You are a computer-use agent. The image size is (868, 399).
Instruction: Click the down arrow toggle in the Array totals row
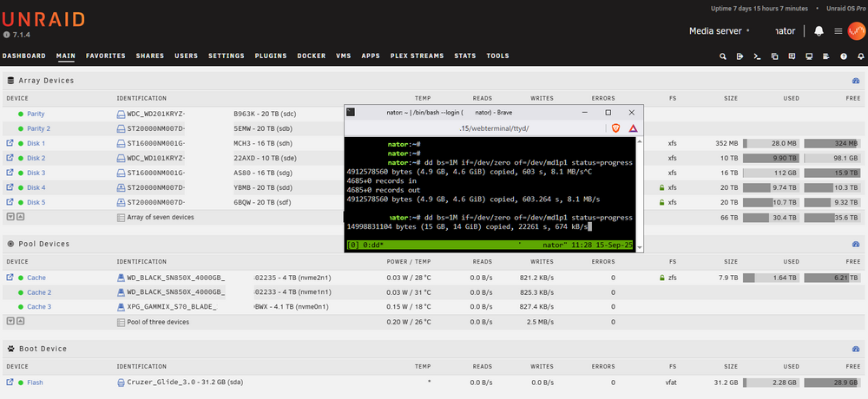(x=10, y=217)
